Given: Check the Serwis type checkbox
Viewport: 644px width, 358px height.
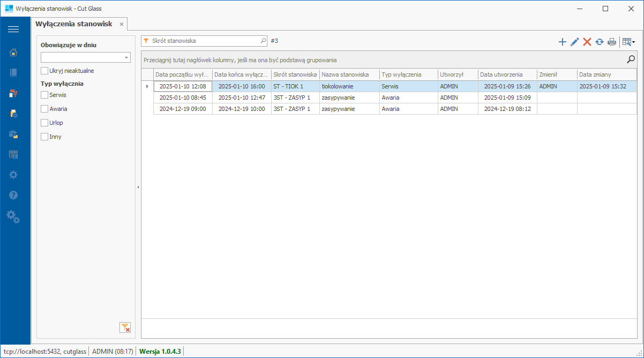Looking at the screenshot, I should coord(44,95).
